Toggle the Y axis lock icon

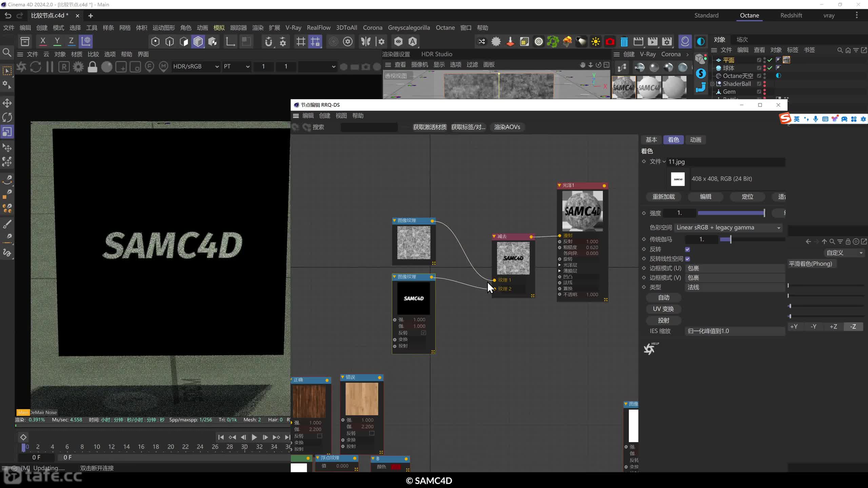point(57,41)
